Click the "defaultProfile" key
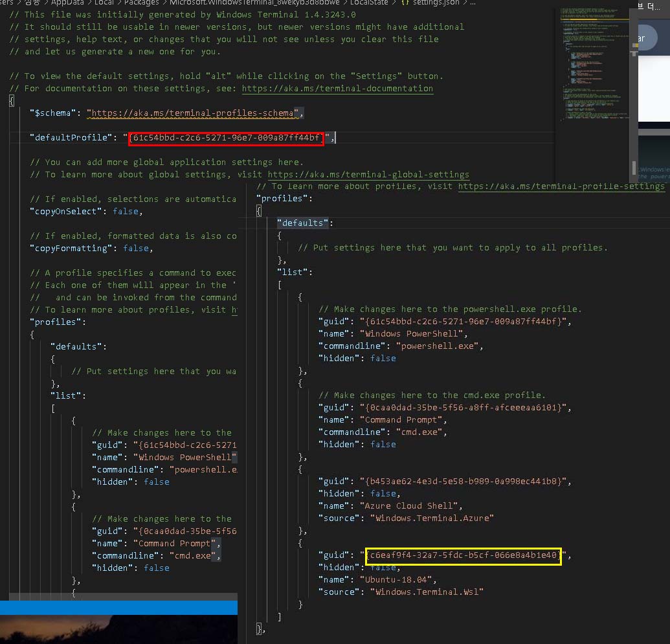This screenshot has height=644, width=670. click(x=71, y=138)
